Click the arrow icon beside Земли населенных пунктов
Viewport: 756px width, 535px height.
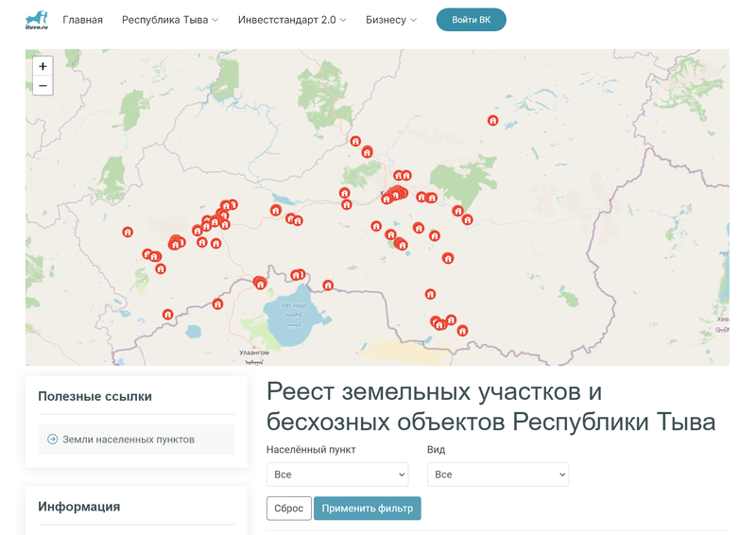52,439
